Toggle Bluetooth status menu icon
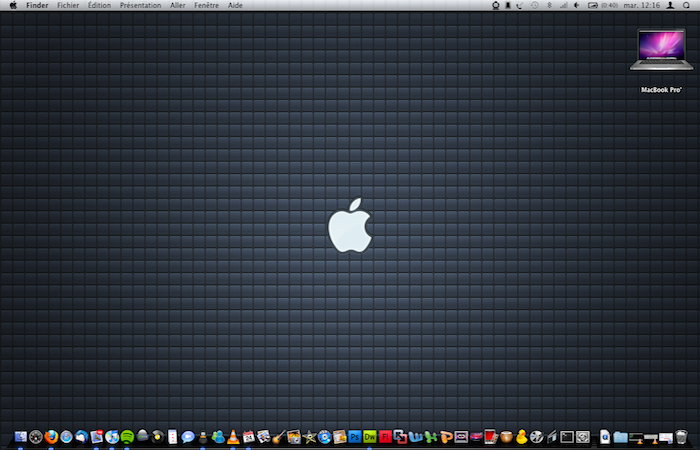 click(550, 5)
